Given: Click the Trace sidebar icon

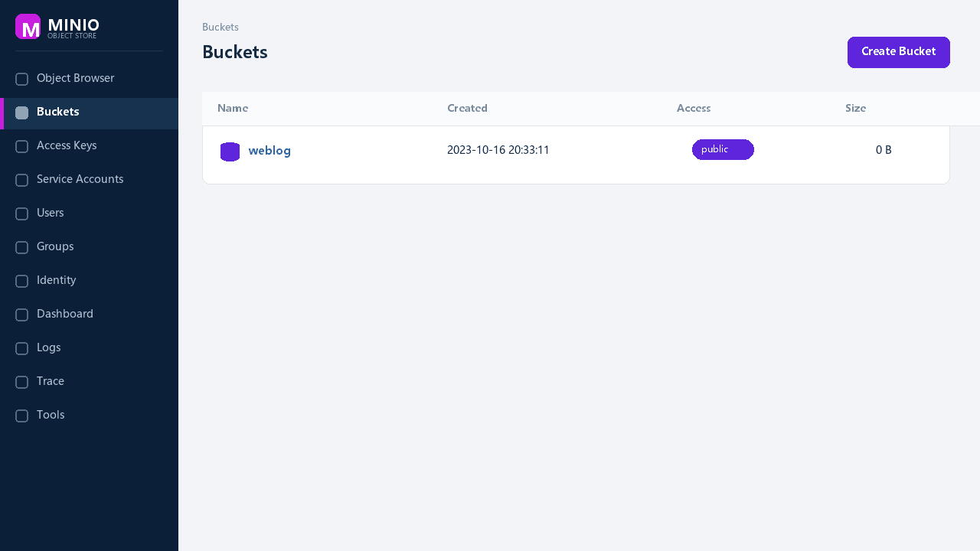Looking at the screenshot, I should [x=22, y=383].
